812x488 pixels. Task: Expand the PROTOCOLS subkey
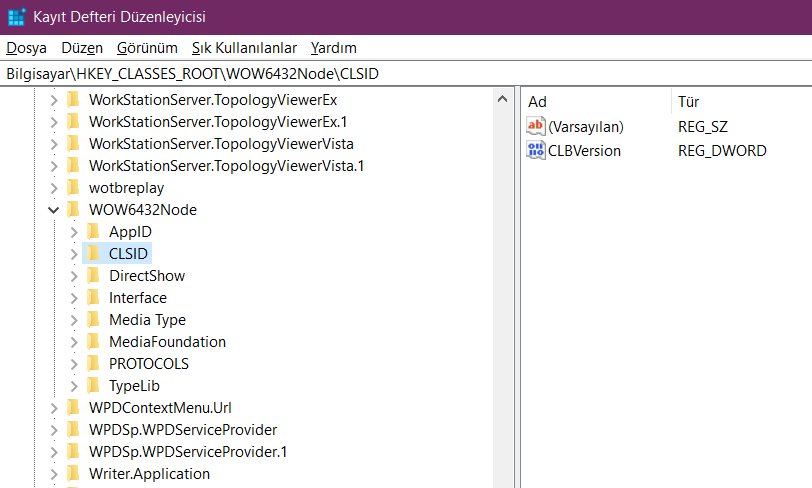74,364
